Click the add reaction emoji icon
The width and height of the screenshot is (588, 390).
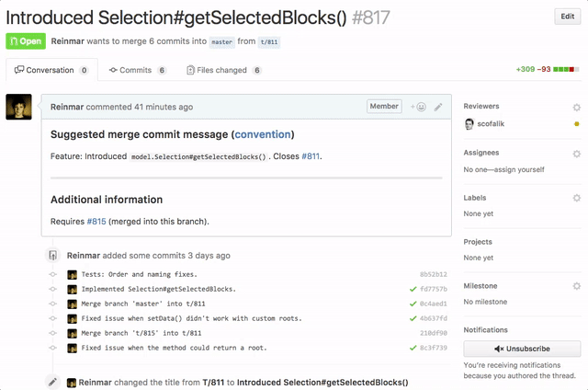pos(419,107)
